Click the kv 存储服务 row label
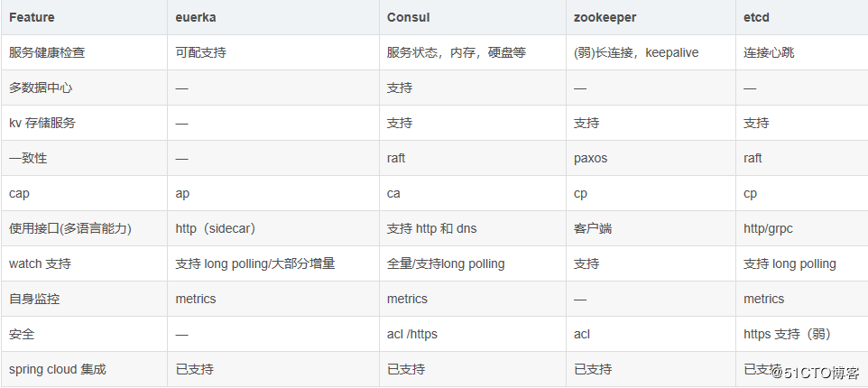This screenshot has height=388, width=868. point(42,123)
